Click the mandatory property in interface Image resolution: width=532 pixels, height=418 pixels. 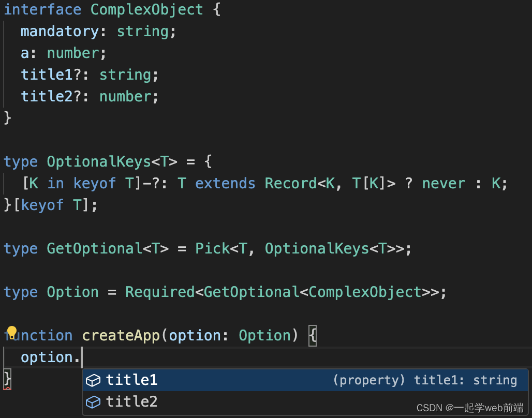click(60, 31)
